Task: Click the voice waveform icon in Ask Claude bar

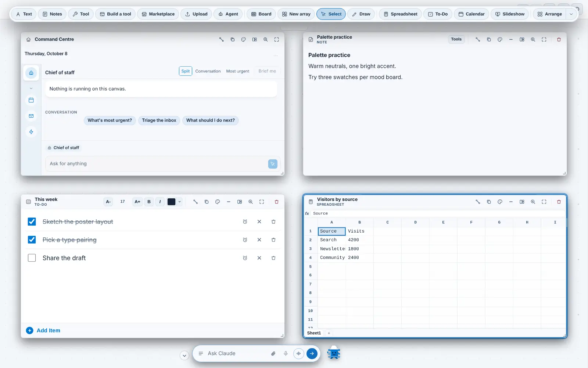Action: [x=299, y=354]
